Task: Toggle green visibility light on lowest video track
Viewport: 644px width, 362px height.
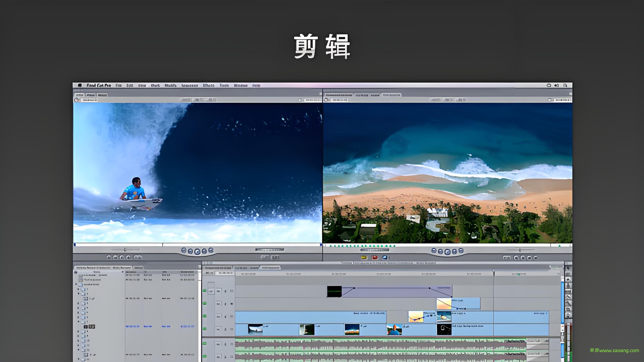Action: point(205,329)
